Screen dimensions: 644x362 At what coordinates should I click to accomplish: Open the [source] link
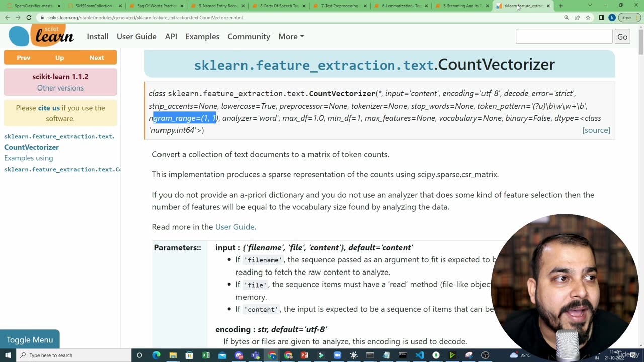(x=596, y=130)
